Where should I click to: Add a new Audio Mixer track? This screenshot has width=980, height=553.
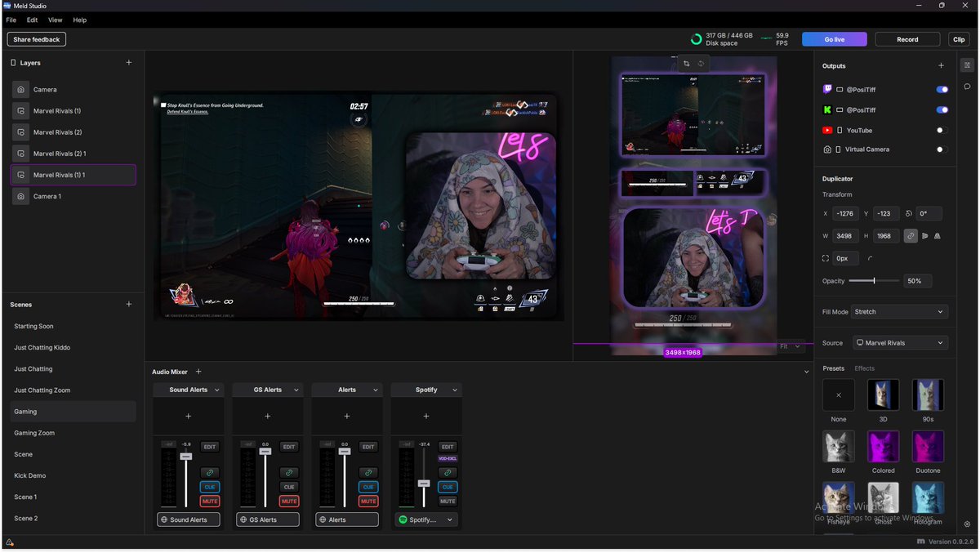pyautogui.click(x=198, y=372)
